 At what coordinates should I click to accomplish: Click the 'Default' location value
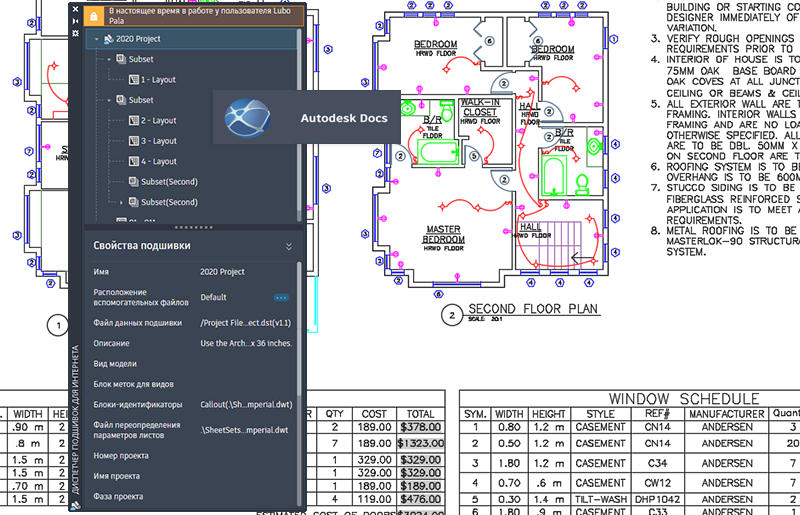(213, 298)
